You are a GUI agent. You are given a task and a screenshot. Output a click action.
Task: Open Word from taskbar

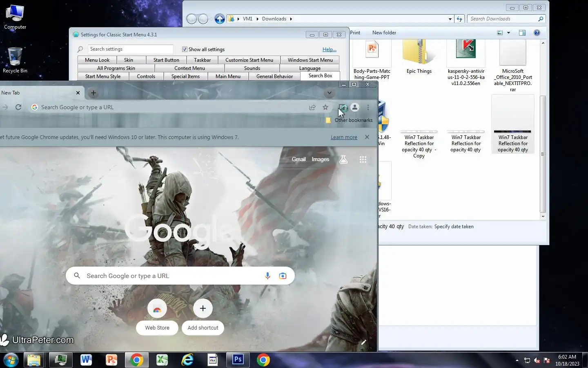tap(86, 360)
